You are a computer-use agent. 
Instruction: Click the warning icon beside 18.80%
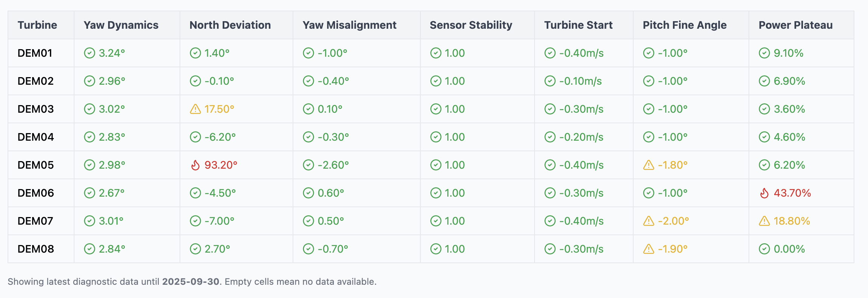764,221
